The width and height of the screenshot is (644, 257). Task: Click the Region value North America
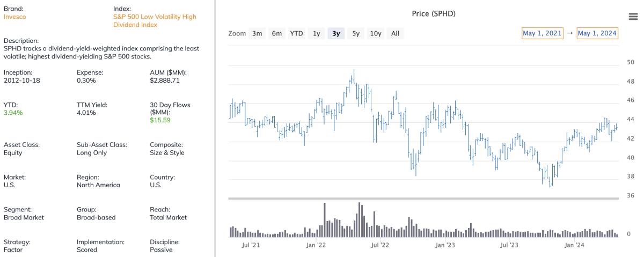[99, 185]
